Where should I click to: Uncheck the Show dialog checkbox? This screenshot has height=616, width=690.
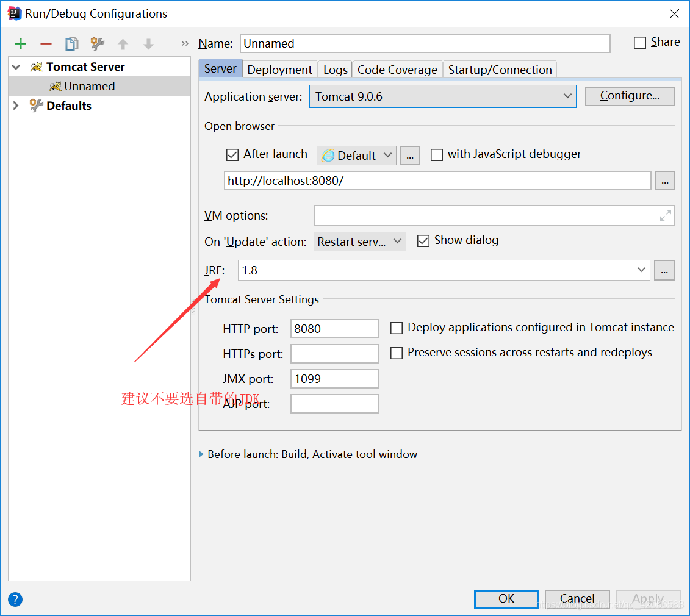423,241
